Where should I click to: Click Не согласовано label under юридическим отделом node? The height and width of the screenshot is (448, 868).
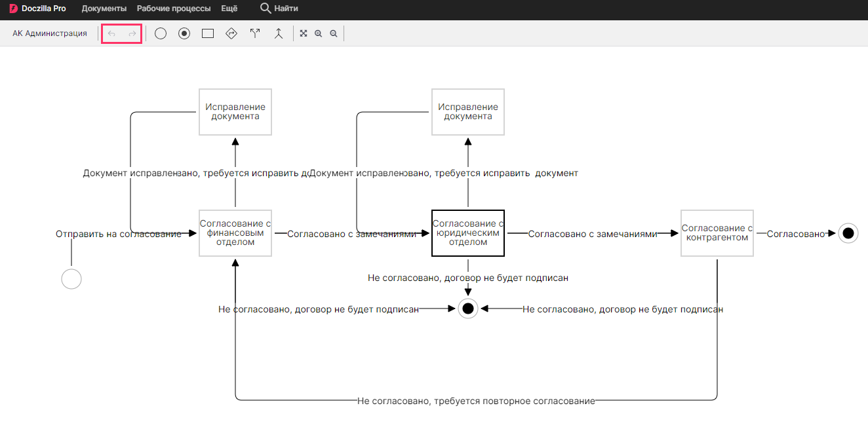coord(468,278)
